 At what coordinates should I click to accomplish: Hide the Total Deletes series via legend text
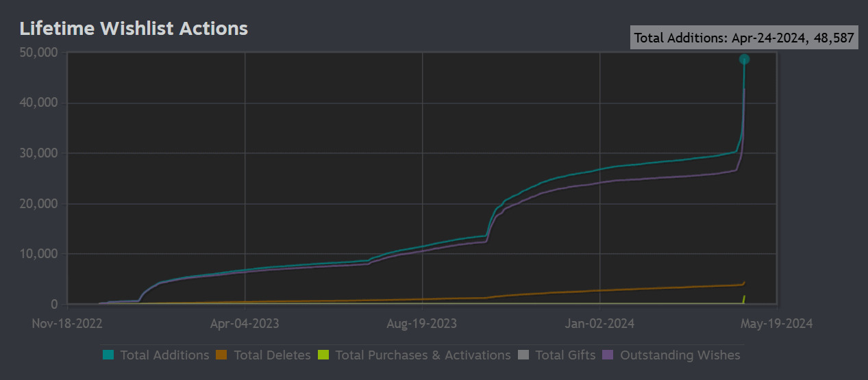272,355
